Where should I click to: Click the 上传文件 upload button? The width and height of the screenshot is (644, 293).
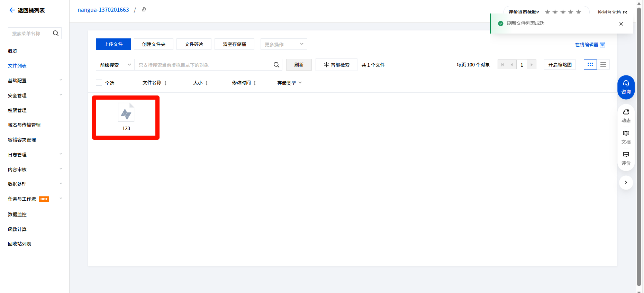[x=113, y=44]
